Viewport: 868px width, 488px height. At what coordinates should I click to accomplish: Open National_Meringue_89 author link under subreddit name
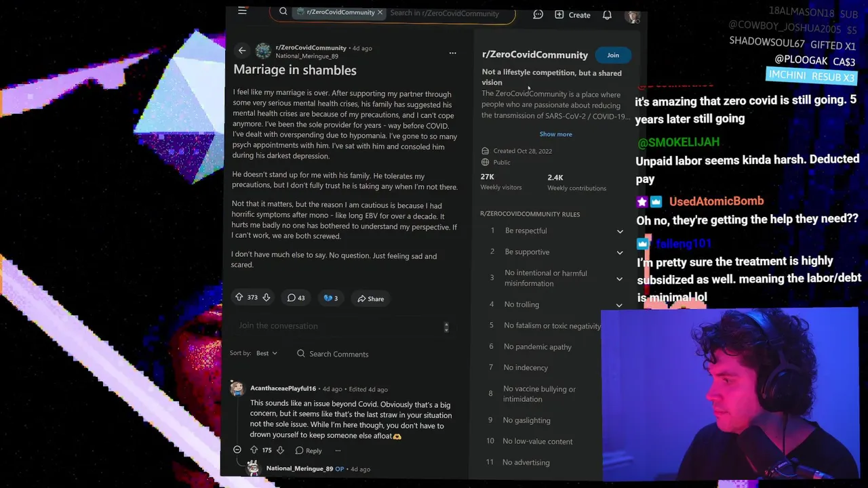pyautogui.click(x=307, y=56)
